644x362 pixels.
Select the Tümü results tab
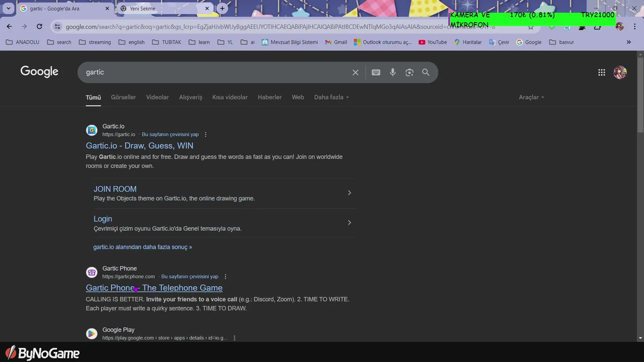(93, 98)
